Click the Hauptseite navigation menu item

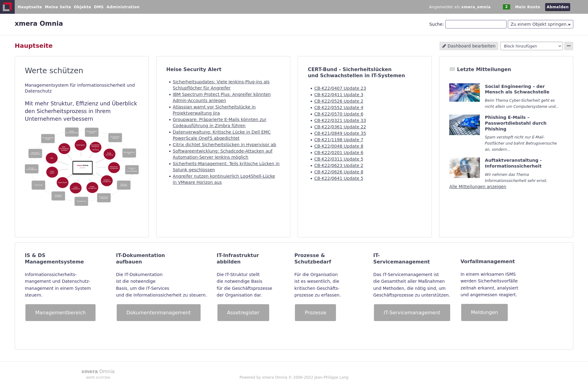click(30, 7)
